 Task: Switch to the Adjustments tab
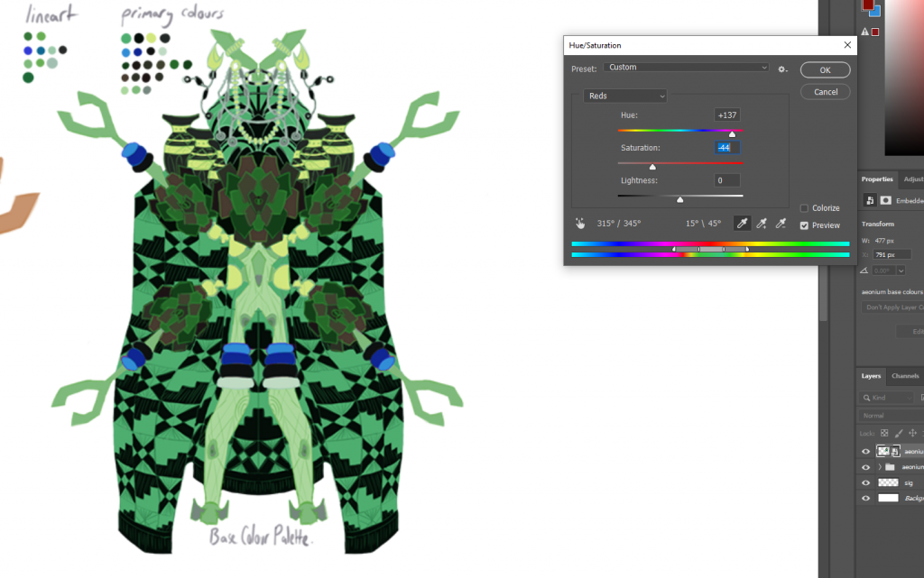(913, 179)
